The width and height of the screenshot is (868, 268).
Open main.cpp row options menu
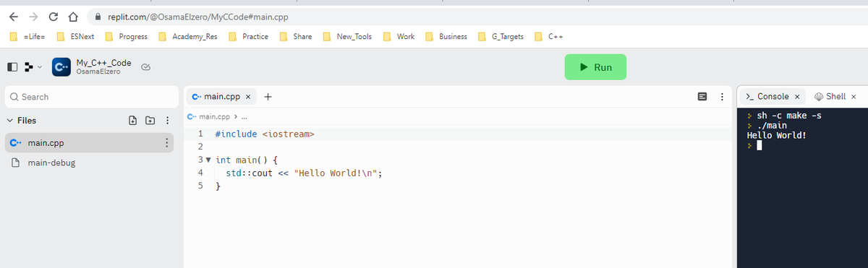[167, 143]
